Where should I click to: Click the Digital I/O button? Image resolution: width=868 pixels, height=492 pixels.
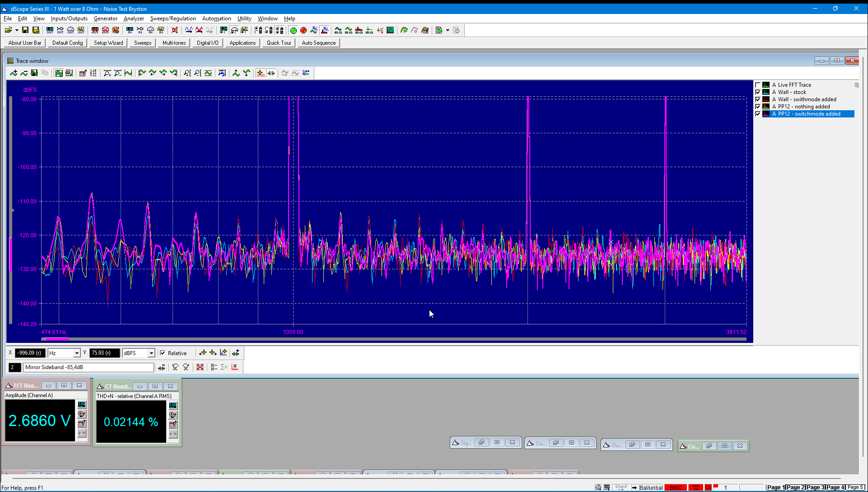pyautogui.click(x=208, y=43)
